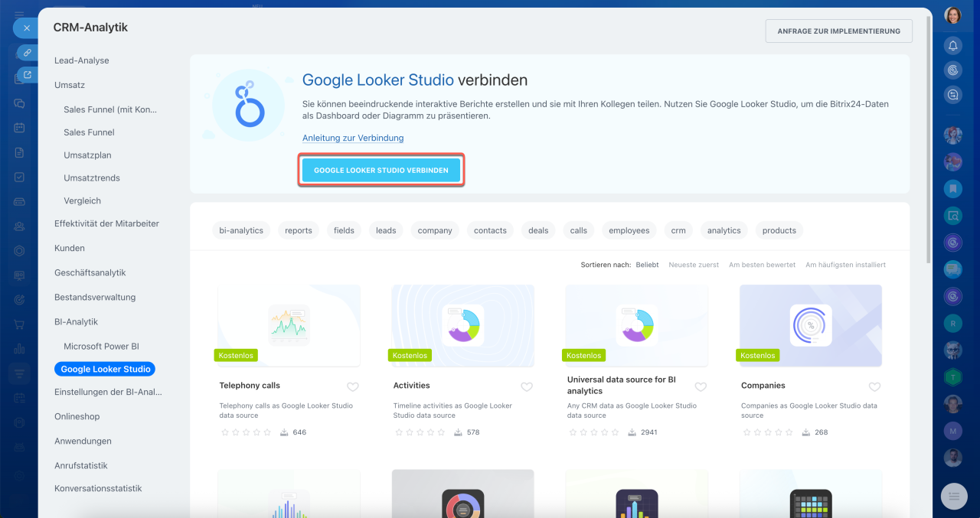
Task: Open the green 'T' hexagon avatar
Action: click(x=952, y=376)
